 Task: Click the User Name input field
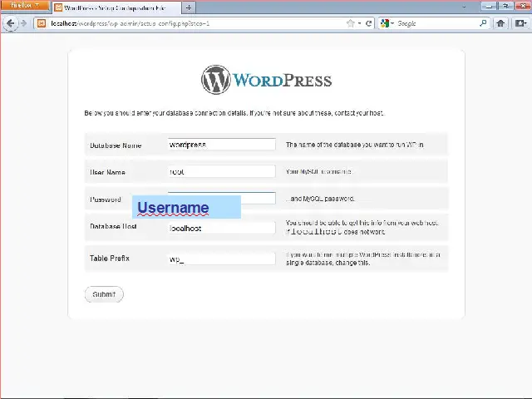(x=222, y=171)
